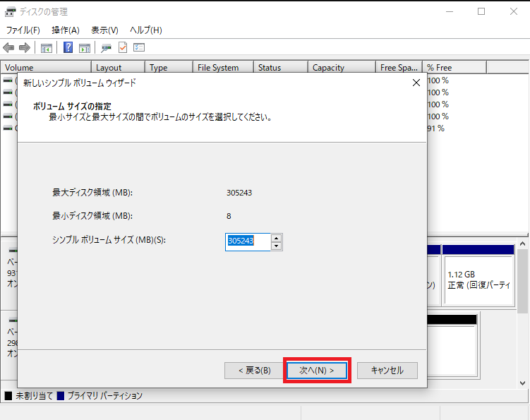Click the disk pane scrollbar down arrow
530x420 pixels.
[x=522, y=383]
